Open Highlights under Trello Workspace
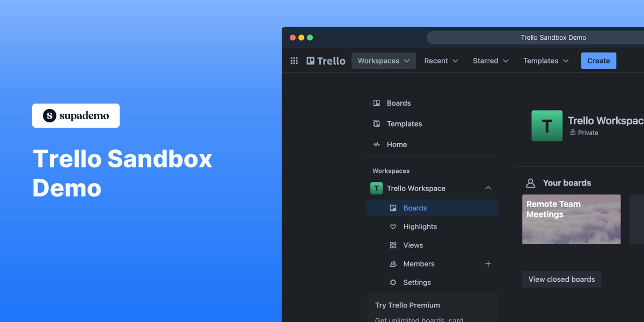Viewport: 644px width, 322px height. [x=420, y=226]
